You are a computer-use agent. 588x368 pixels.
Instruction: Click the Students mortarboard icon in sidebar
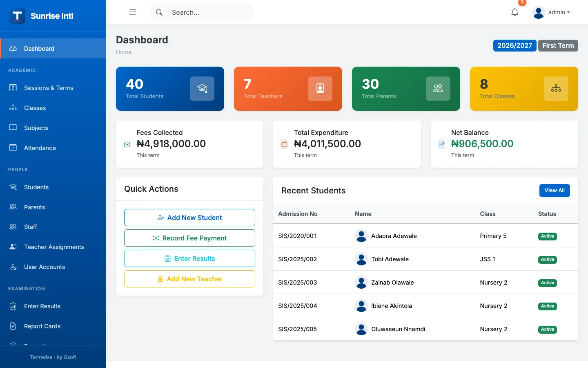(13, 187)
